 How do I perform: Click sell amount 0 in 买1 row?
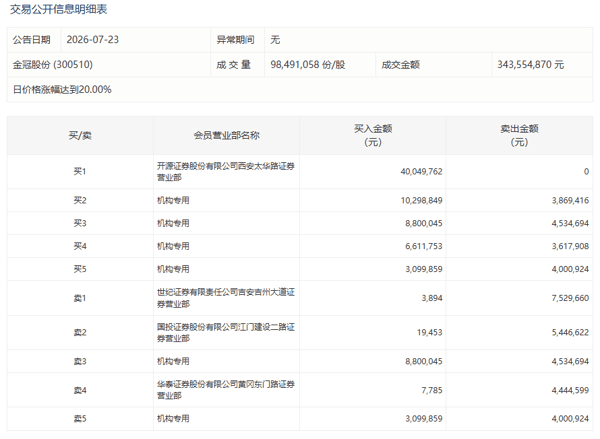(586, 171)
